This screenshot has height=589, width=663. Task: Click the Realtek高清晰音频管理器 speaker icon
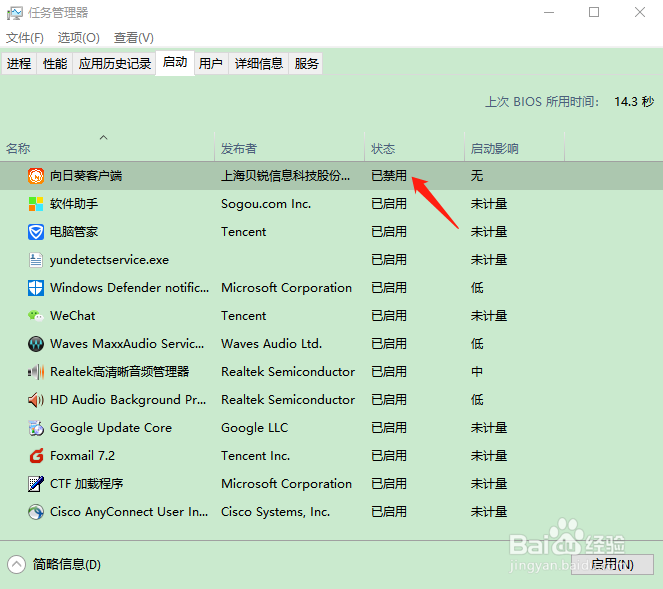pyautogui.click(x=36, y=372)
